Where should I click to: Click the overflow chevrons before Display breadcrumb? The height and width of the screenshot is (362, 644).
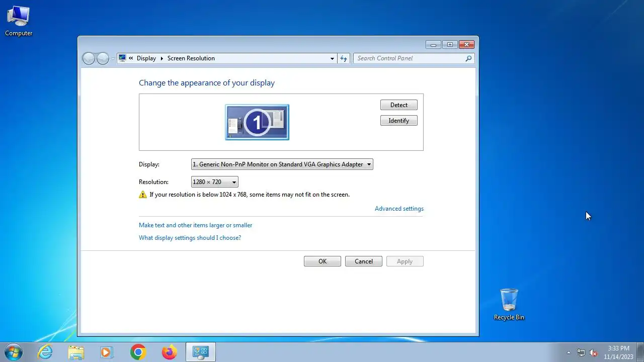131,58
